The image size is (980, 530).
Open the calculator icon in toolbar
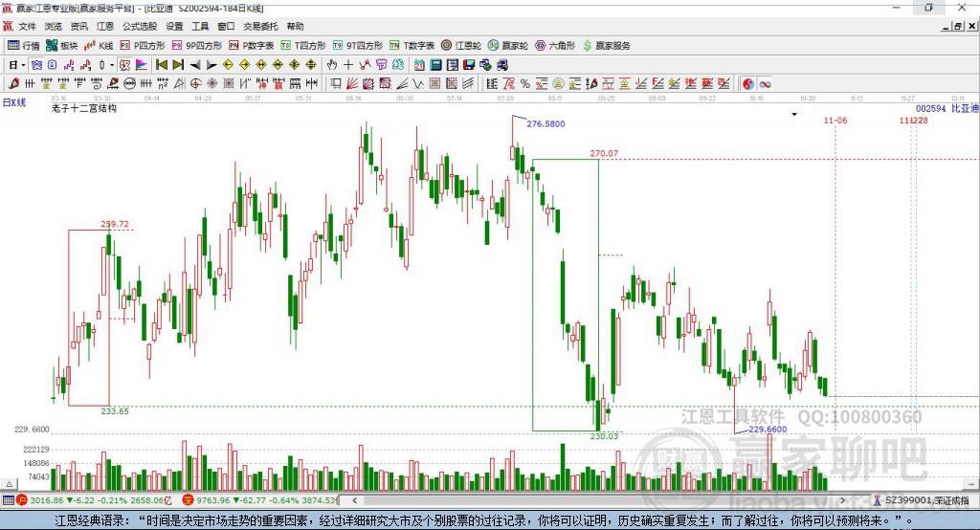click(x=435, y=65)
